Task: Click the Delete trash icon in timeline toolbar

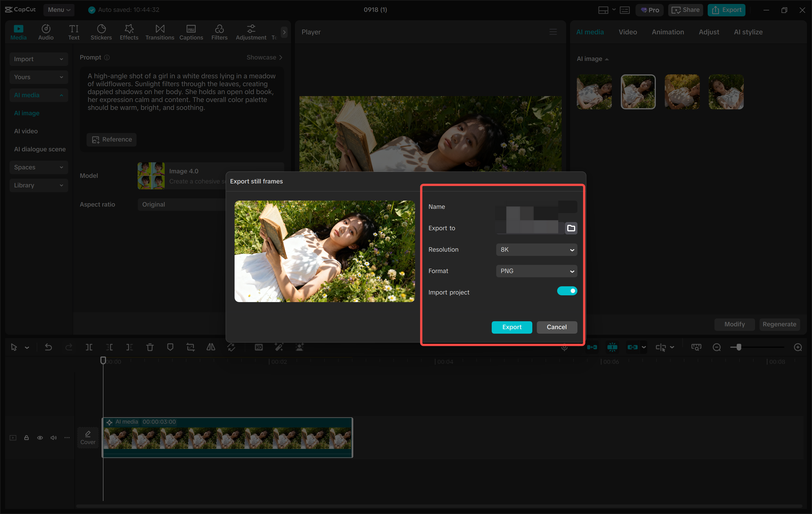Action: point(150,347)
